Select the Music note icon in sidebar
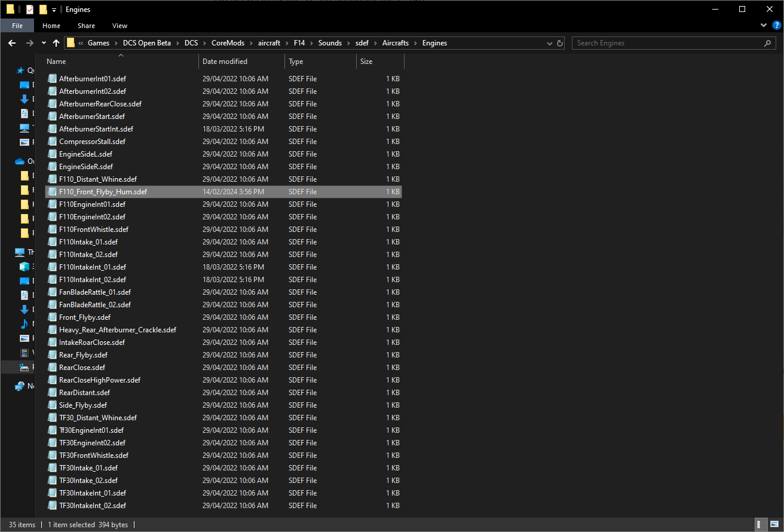Screen dimensions: 784x532 coord(24,324)
